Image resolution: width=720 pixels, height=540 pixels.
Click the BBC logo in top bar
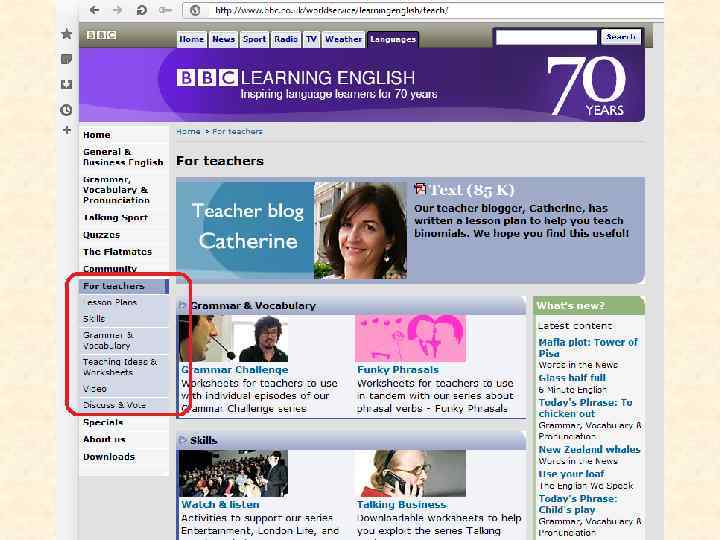[101, 35]
